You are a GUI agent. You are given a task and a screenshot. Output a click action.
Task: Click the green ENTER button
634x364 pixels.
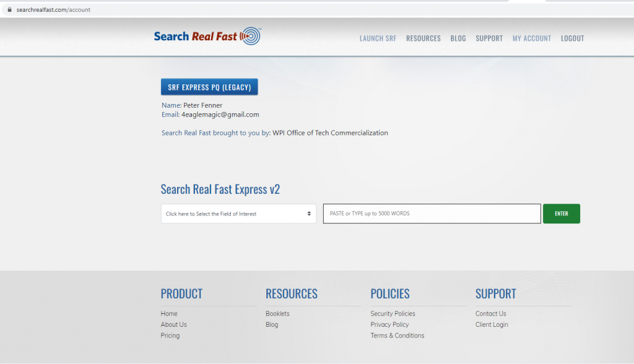click(561, 214)
